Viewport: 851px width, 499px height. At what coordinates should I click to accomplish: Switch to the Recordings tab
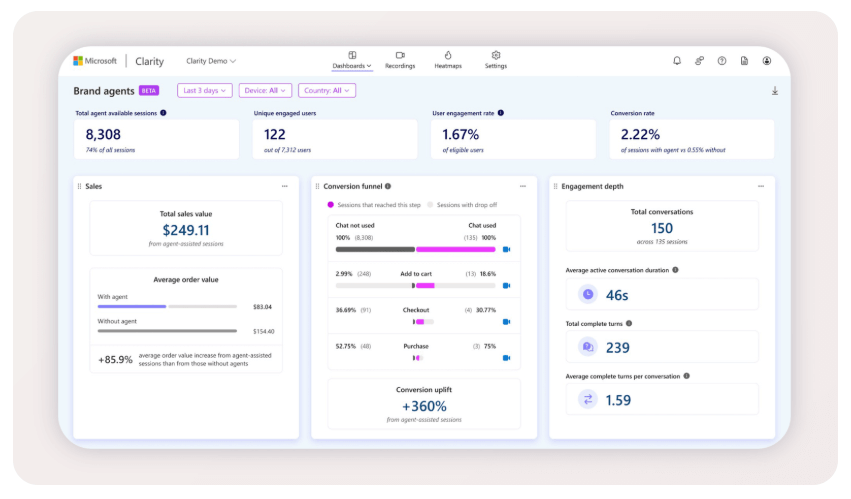click(400, 60)
